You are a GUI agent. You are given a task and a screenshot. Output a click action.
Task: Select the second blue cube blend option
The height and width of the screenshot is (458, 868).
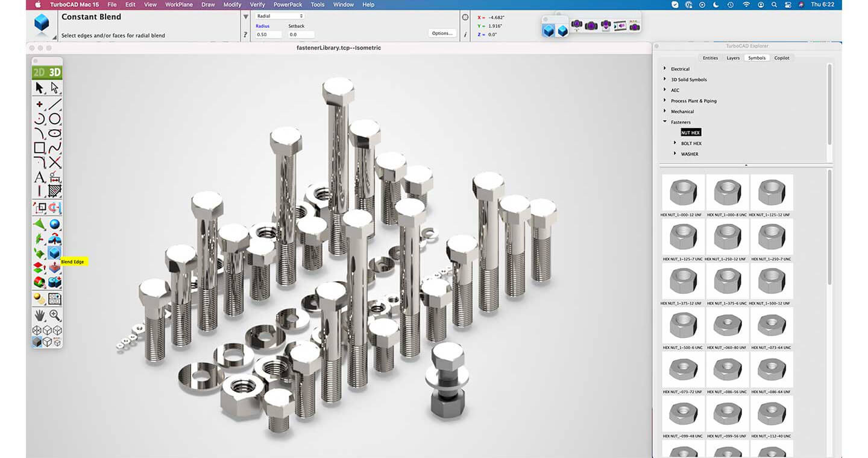click(562, 30)
